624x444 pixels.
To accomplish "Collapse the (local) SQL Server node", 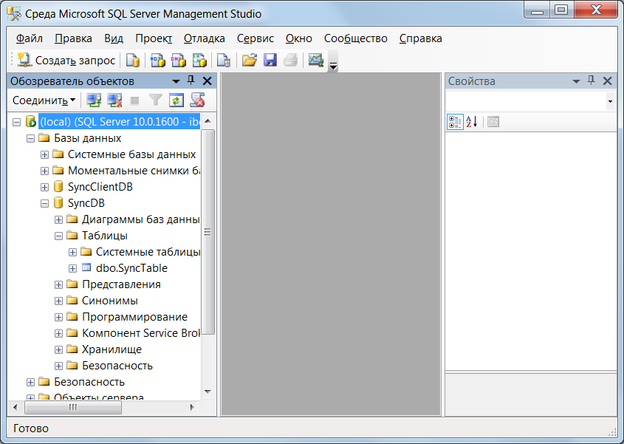I will [16, 122].
